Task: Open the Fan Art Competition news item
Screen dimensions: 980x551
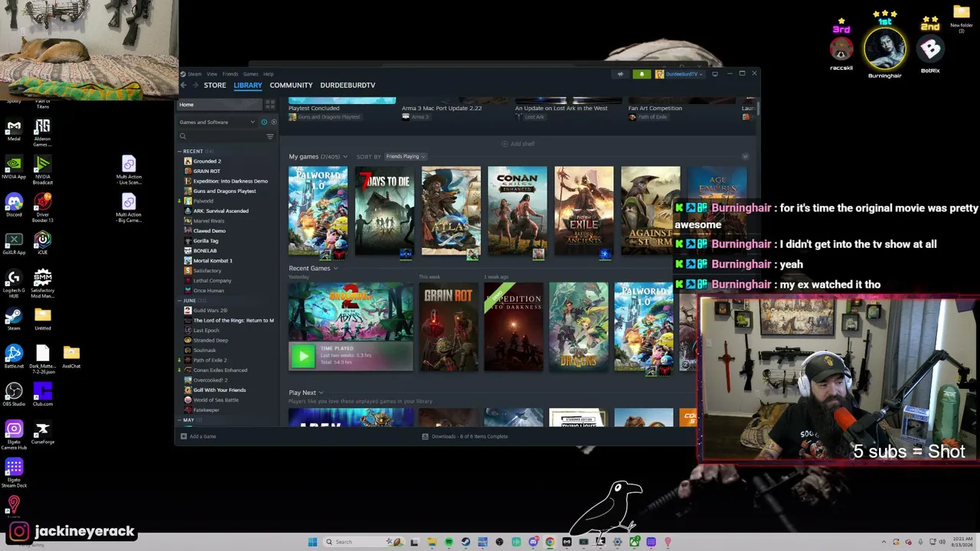Action: point(655,110)
